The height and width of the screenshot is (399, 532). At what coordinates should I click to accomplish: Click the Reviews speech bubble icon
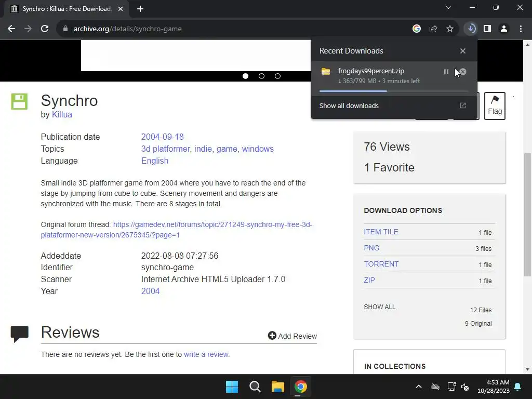tap(19, 334)
